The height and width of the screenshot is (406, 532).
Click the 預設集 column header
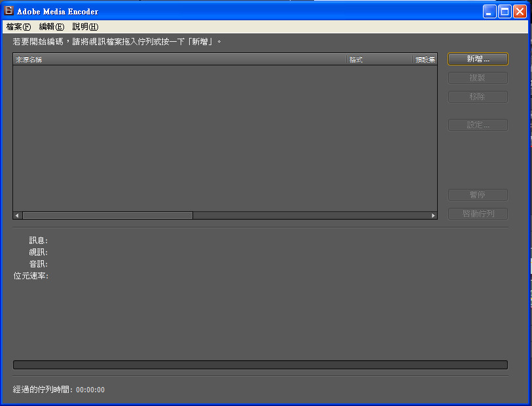click(425, 59)
